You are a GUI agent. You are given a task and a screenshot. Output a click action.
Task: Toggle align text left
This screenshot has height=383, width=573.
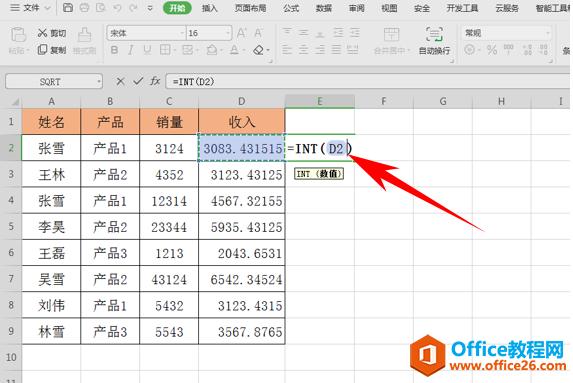(287, 50)
